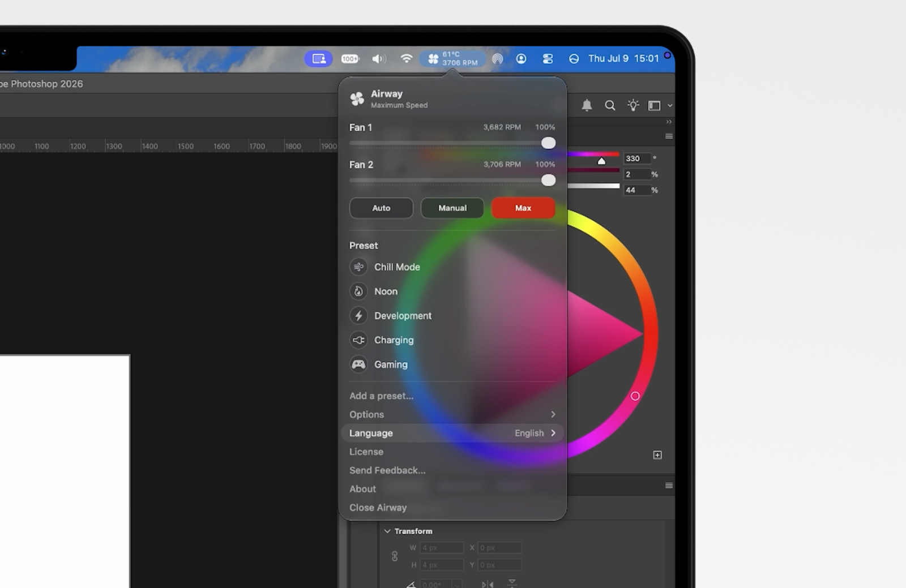Collapse Photoshop panels with double-arrow

pyautogui.click(x=669, y=122)
